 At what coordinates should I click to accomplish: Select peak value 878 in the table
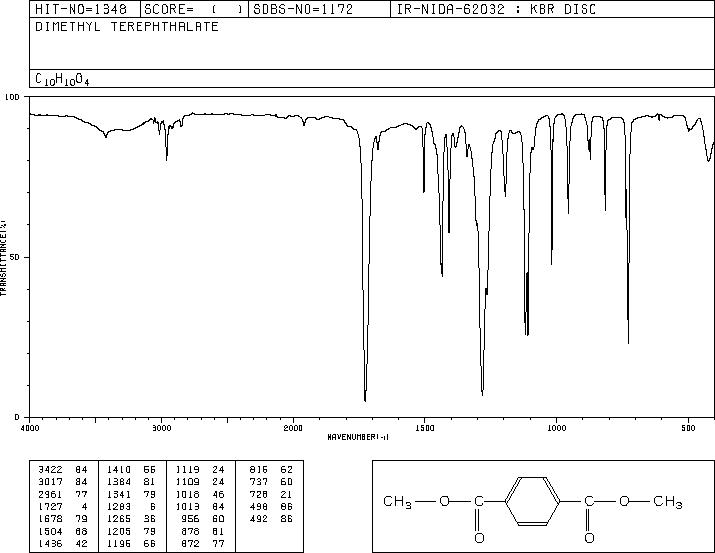tap(191, 531)
